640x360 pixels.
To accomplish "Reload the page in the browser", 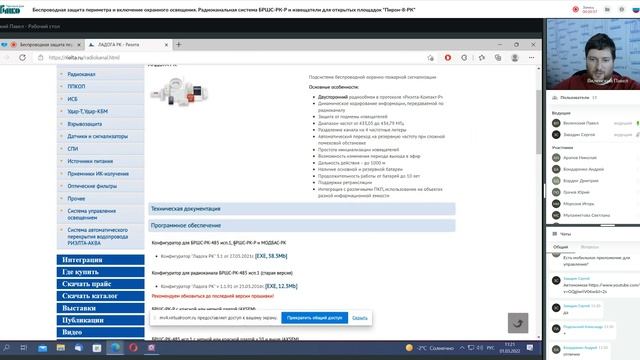I will point(22,58).
